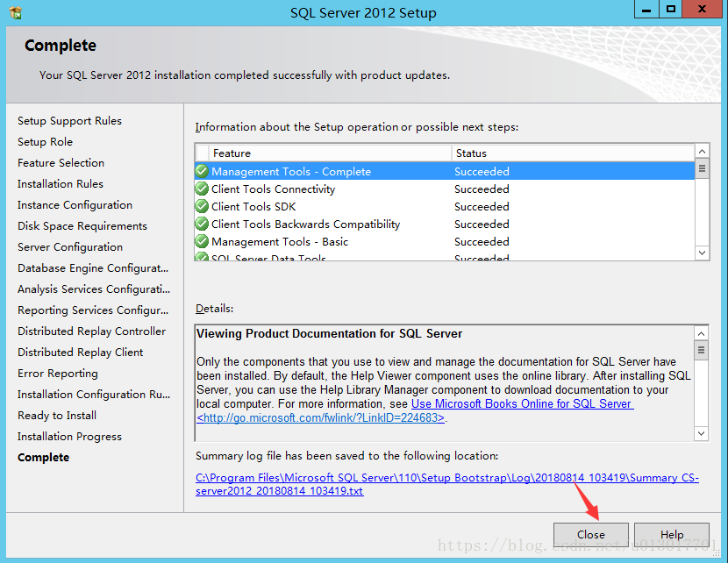Click Setup Role step
Viewport: 728px width, 563px height.
[x=45, y=141]
